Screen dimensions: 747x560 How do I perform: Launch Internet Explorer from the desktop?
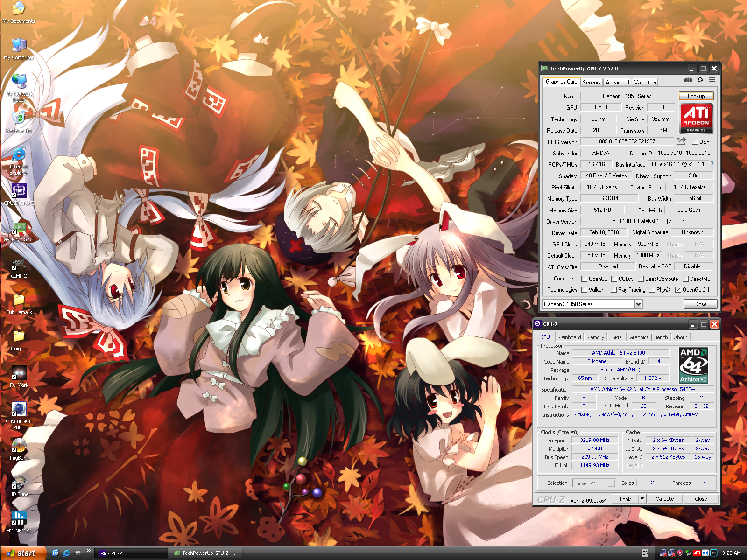tap(19, 161)
